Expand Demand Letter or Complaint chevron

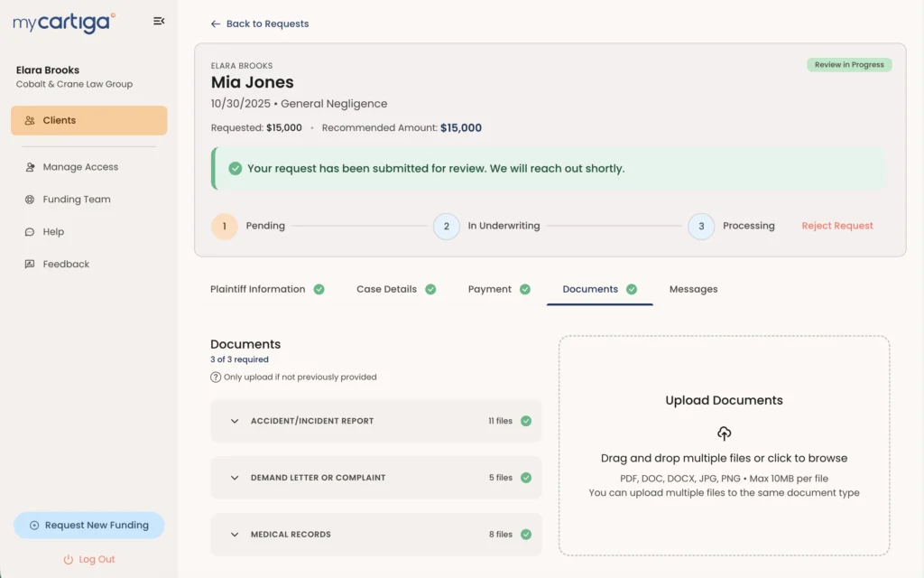tap(235, 478)
